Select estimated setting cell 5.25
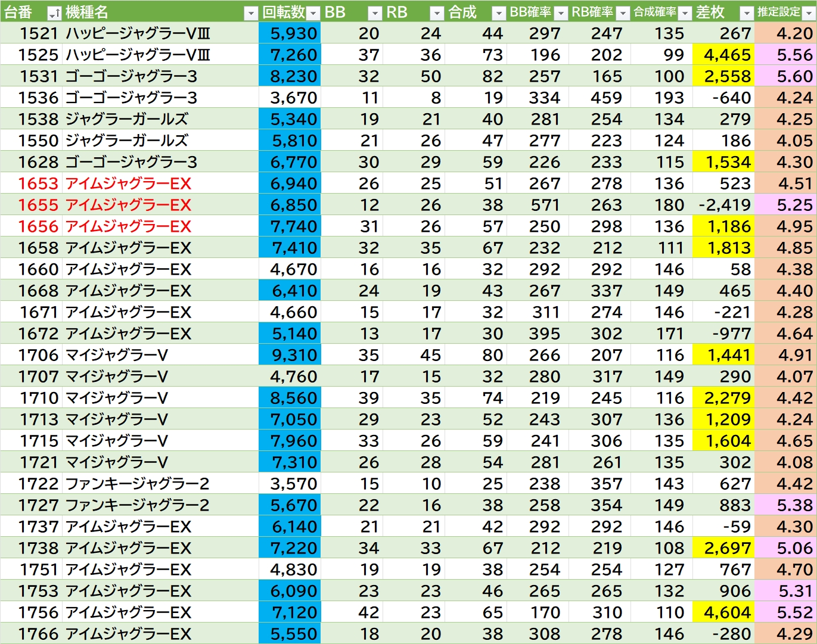The width and height of the screenshot is (817, 644). point(785,205)
